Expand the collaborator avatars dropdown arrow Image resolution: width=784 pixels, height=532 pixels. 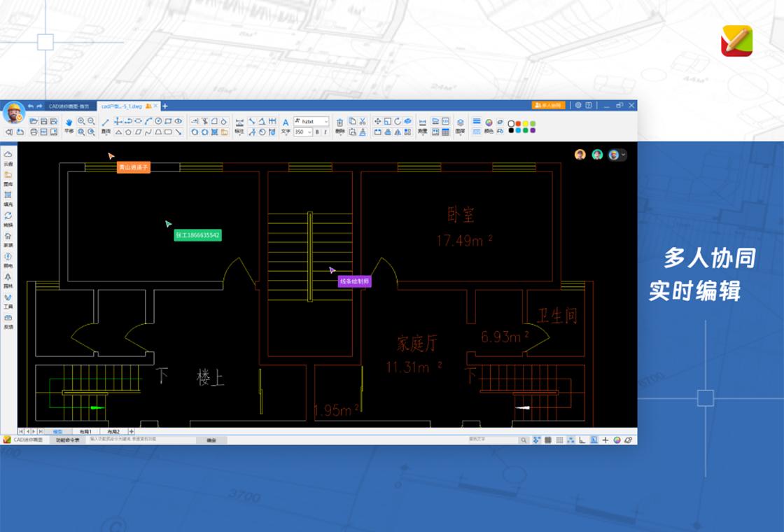(624, 155)
